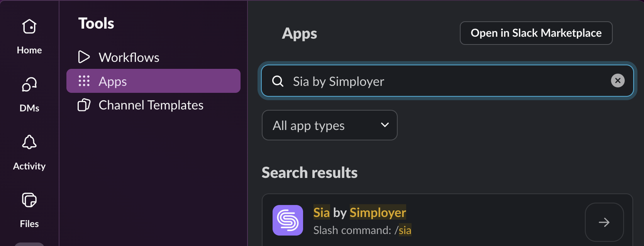
Task: Click the All app types chevron arrow
Action: [385, 125]
